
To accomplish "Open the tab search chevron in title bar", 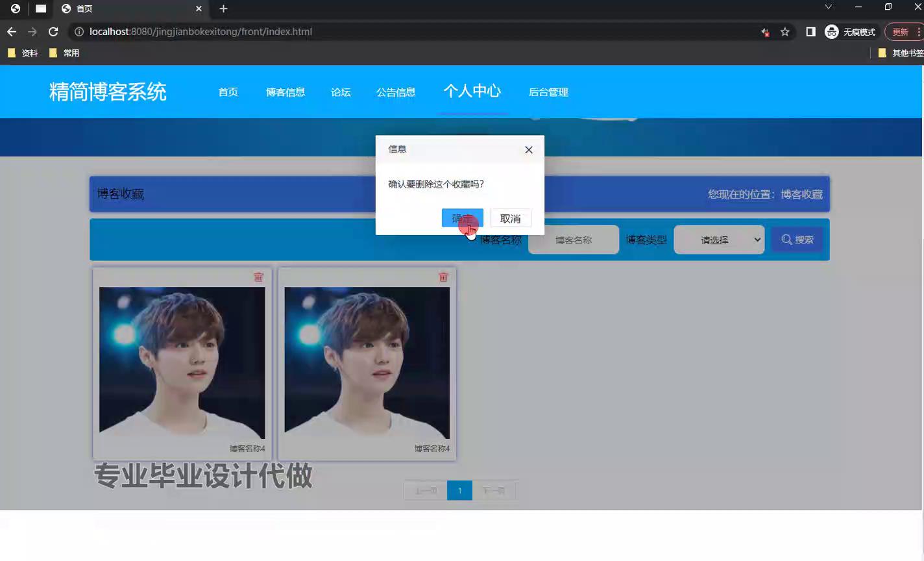I will click(x=828, y=7).
